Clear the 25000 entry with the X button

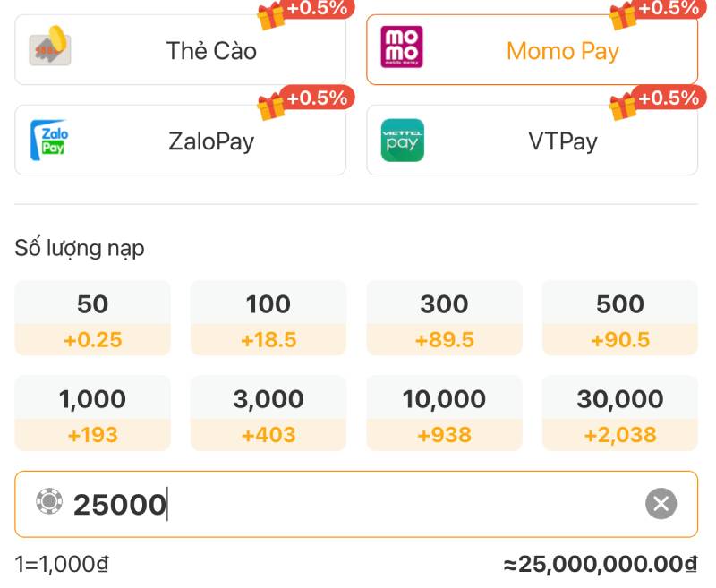pyautogui.click(x=661, y=504)
